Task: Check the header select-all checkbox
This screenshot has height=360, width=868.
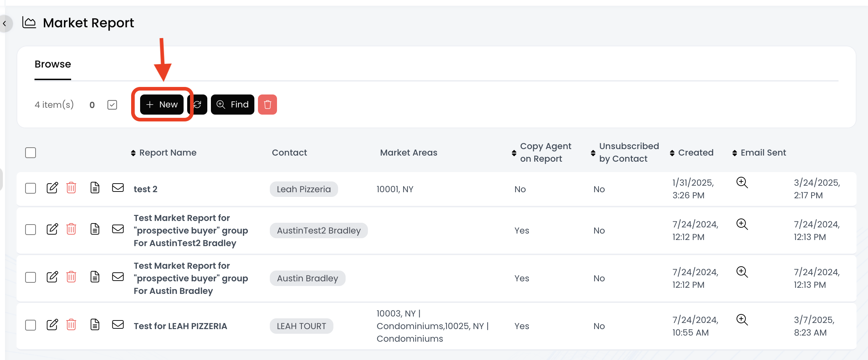Action: point(31,153)
